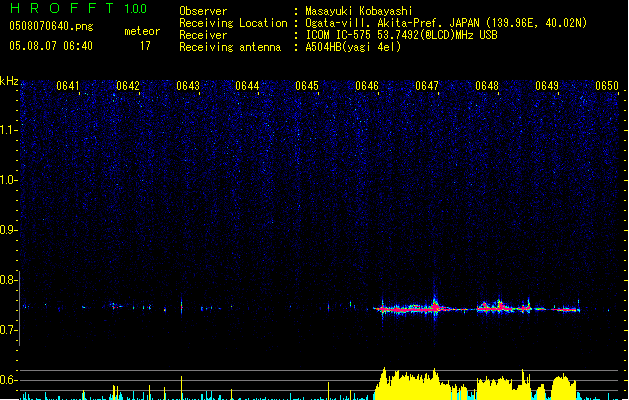Click the 0641 time marker

coord(69,86)
